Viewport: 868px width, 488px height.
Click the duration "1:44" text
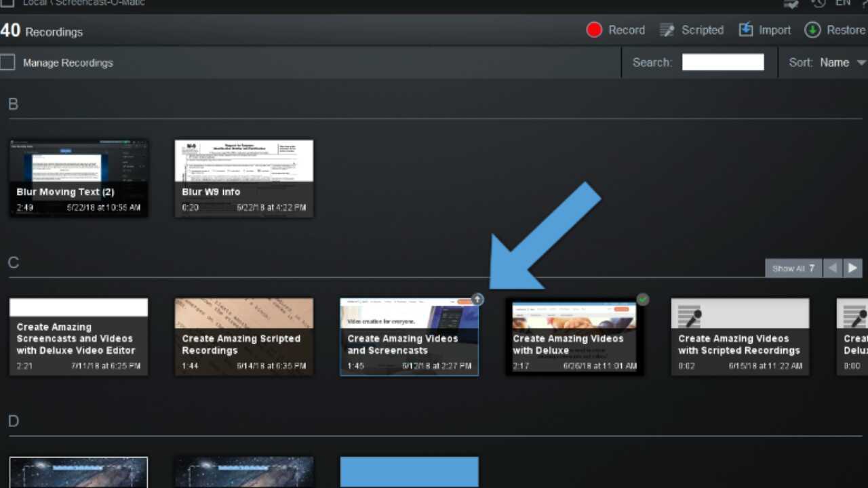click(x=190, y=366)
